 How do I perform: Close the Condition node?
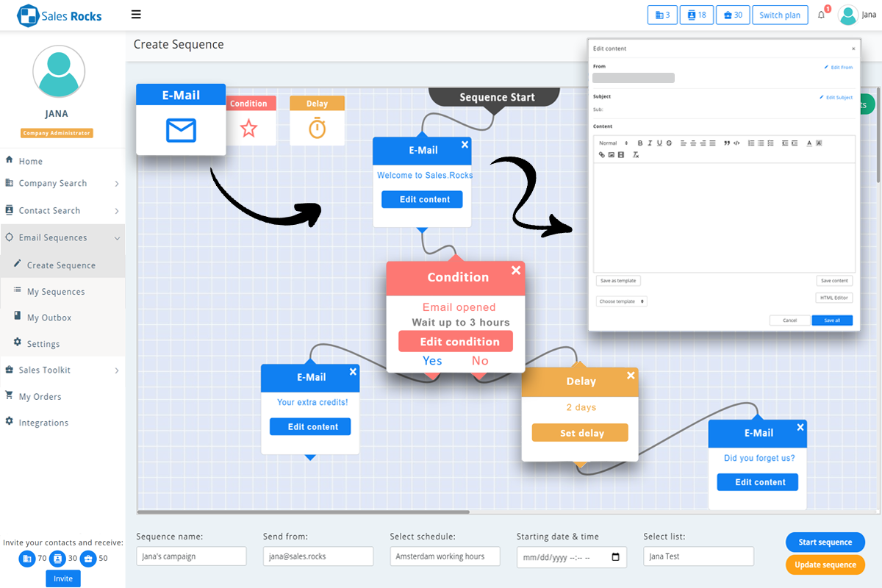click(x=515, y=270)
